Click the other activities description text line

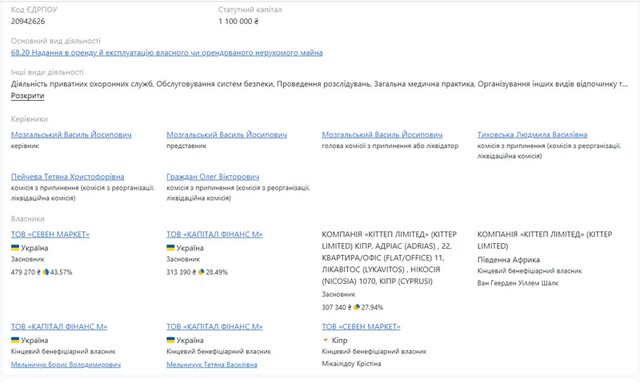(x=319, y=84)
